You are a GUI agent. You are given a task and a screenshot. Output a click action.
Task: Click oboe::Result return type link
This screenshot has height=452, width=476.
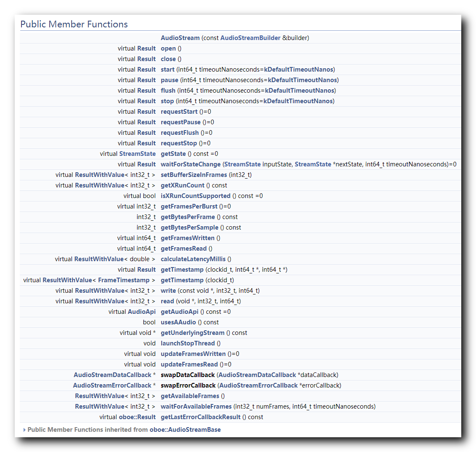pyautogui.click(x=137, y=417)
